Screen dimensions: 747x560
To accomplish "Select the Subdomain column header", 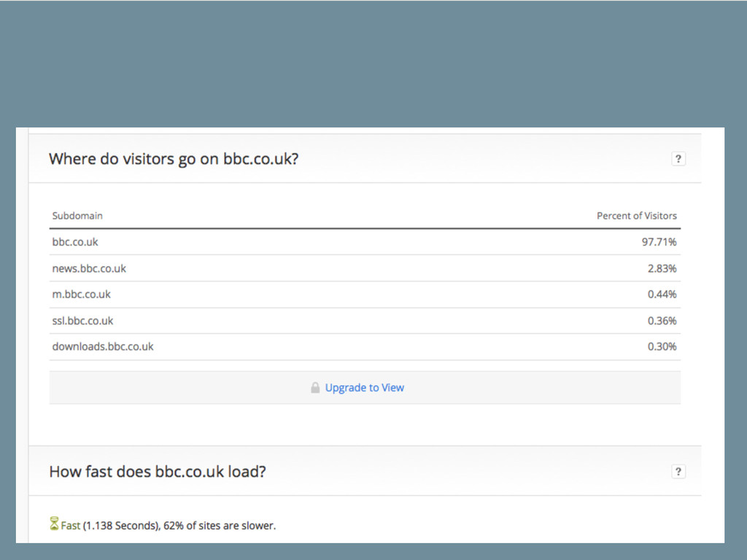I will coord(77,216).
